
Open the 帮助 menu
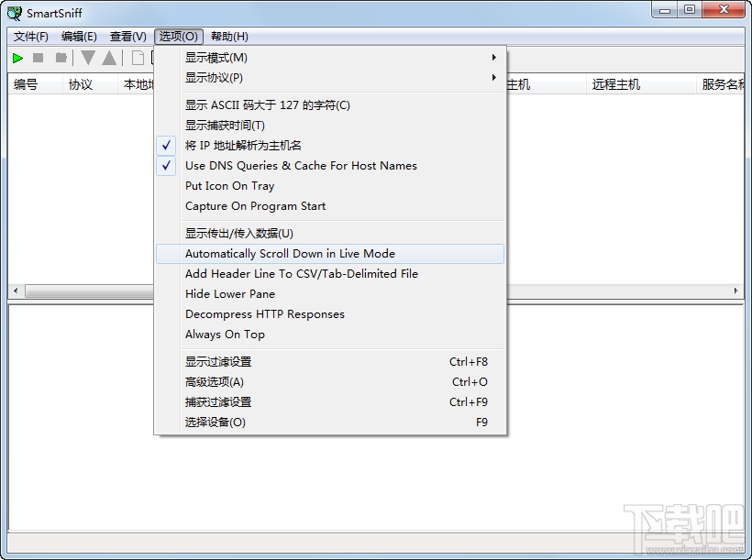pyautogui.click(x=227, y=37)
